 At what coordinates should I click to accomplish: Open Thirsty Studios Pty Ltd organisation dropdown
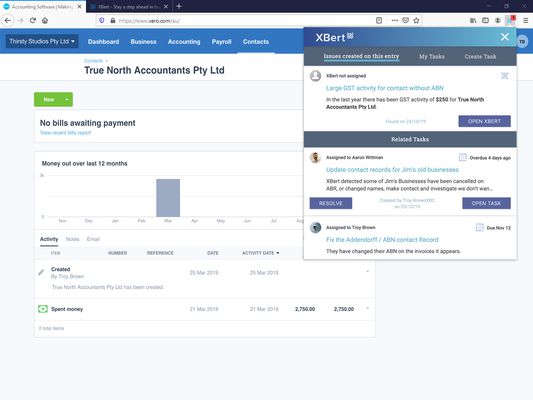[x=42, y=41]
